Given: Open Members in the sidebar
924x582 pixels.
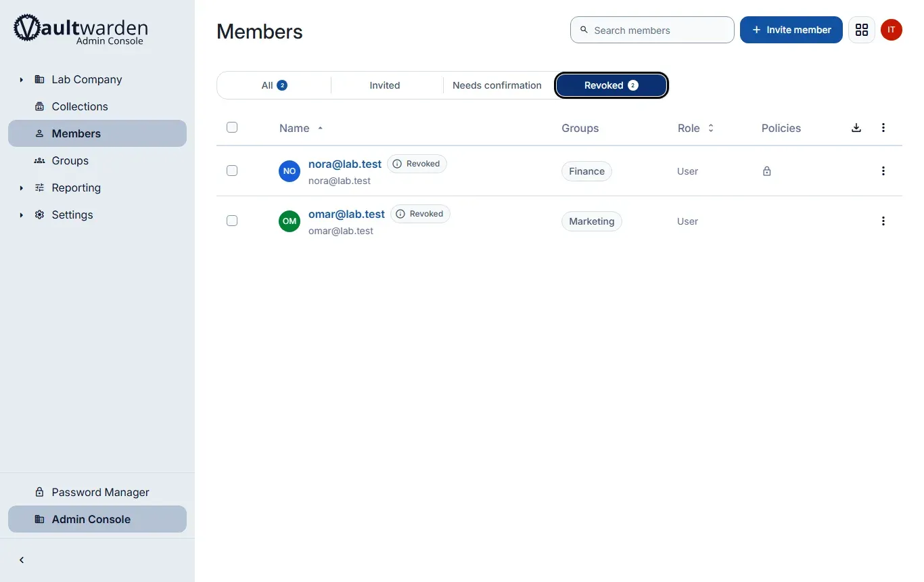Looking at the screenshot, I should click(97, 133).
